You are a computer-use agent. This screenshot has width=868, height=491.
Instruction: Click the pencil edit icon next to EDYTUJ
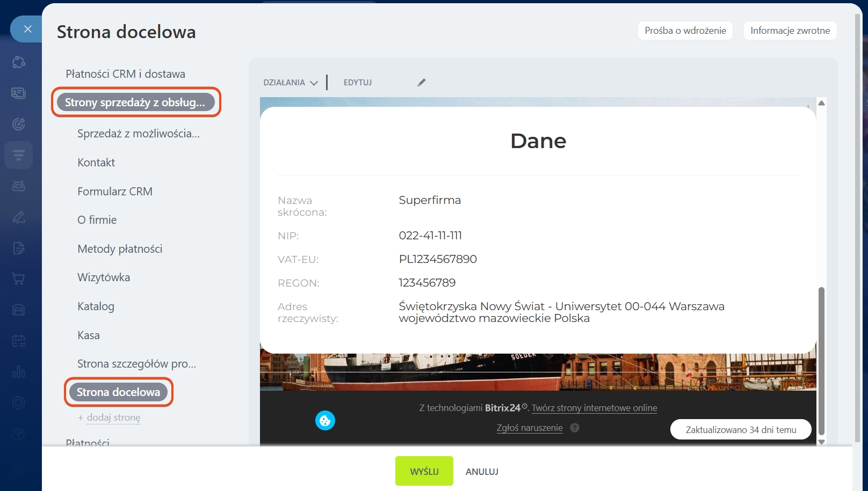pos(422,82)
